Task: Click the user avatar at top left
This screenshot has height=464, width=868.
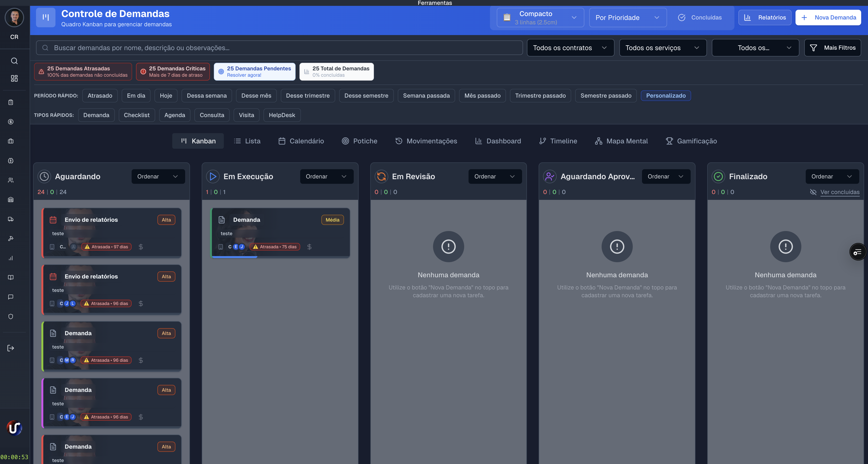Action: pyautogui.click(x=14, y=17)
